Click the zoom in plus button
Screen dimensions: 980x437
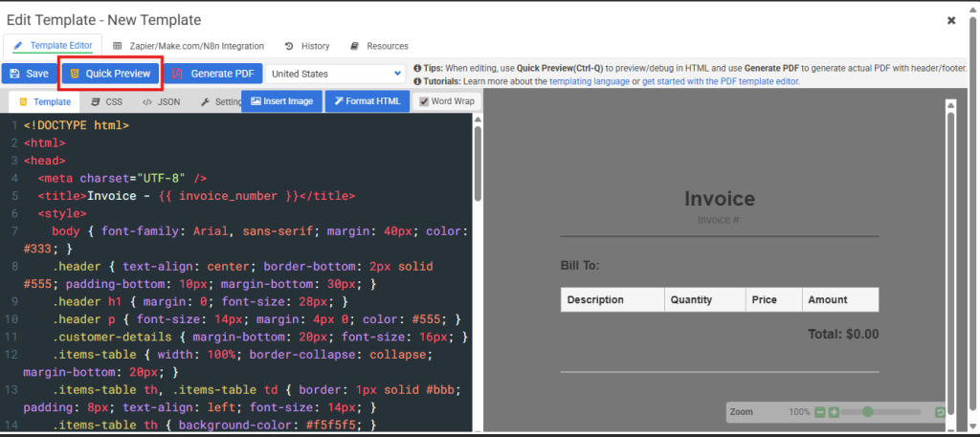[834, 412]
